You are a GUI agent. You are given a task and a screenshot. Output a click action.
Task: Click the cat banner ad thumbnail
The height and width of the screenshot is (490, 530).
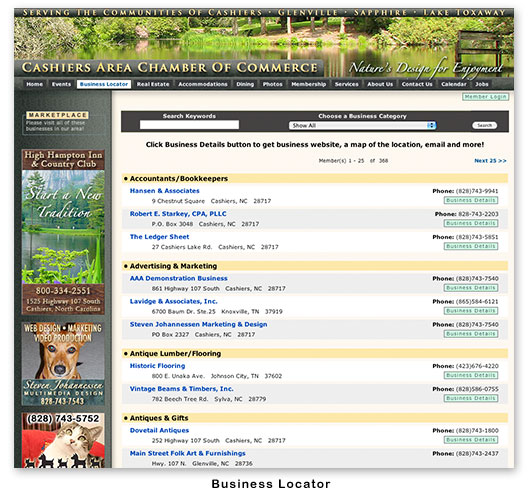pos(63,440)
